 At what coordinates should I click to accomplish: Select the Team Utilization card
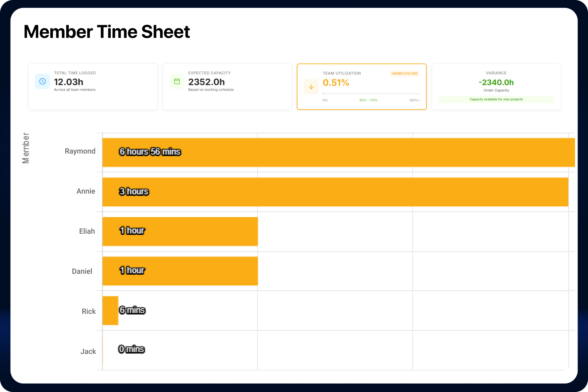click(361, 87)
